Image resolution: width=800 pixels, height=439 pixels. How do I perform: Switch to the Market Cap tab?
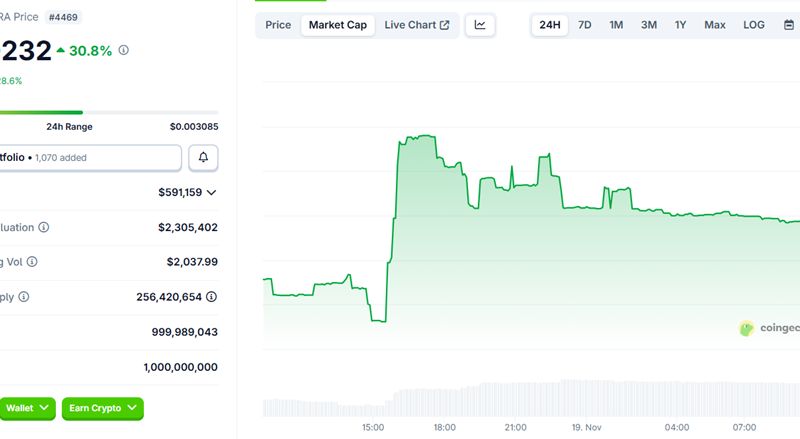tap(337, 25)
